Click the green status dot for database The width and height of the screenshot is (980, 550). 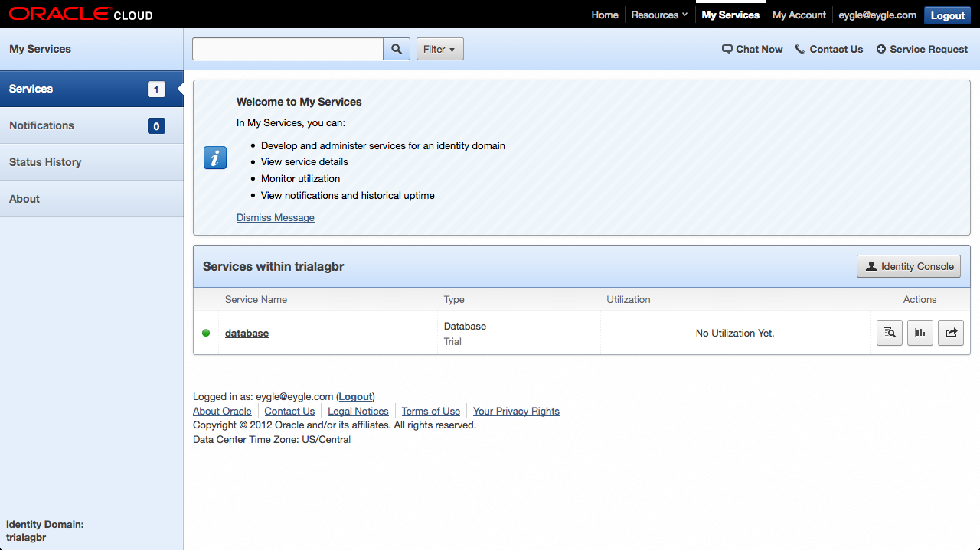[206, 333]
